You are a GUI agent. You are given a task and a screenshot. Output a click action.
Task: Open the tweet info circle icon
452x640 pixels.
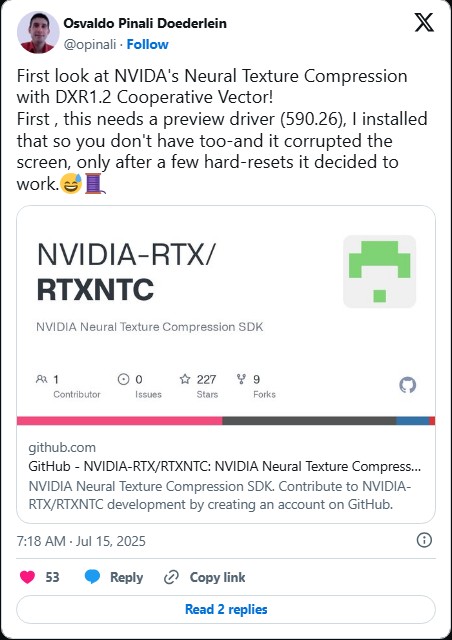pos(424,540)
